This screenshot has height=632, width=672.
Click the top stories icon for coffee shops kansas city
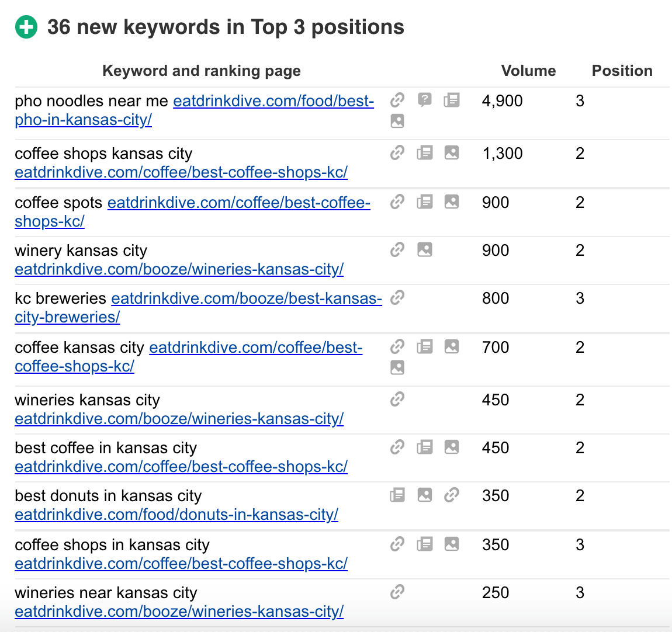click(425, 153)
